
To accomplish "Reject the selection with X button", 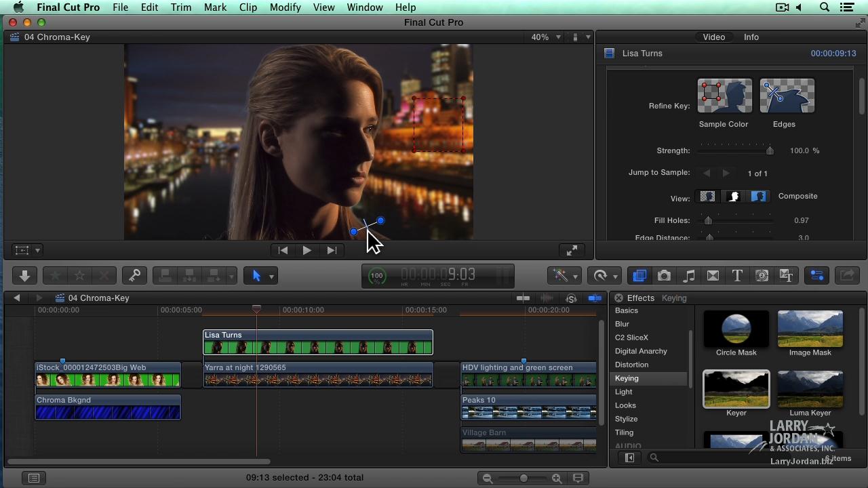I will (x=104, y=276).
